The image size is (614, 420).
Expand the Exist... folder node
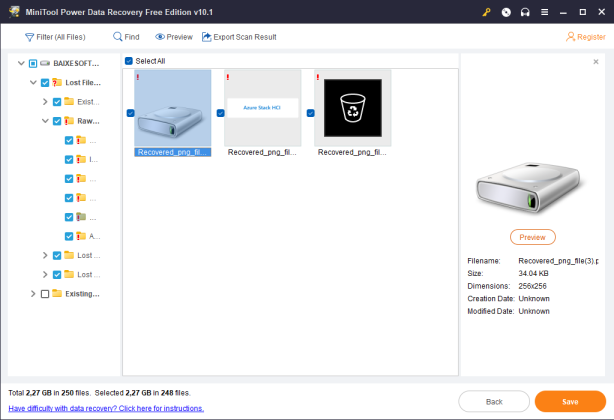coord(45,102)
